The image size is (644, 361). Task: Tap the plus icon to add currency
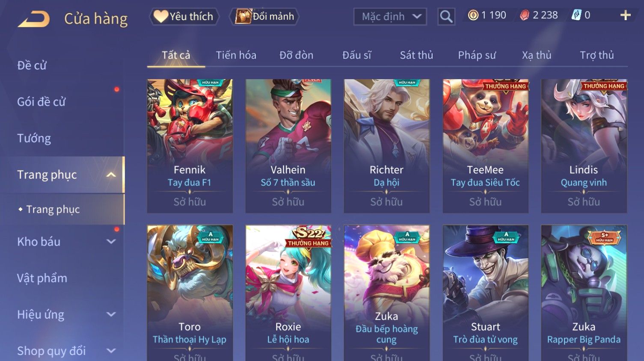coord(625,15)
